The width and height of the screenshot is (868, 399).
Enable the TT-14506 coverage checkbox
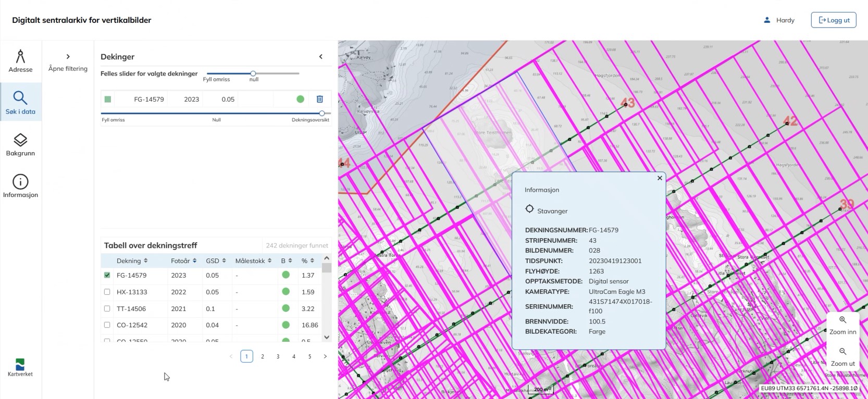pyautogui.click(x=107, y=309)
